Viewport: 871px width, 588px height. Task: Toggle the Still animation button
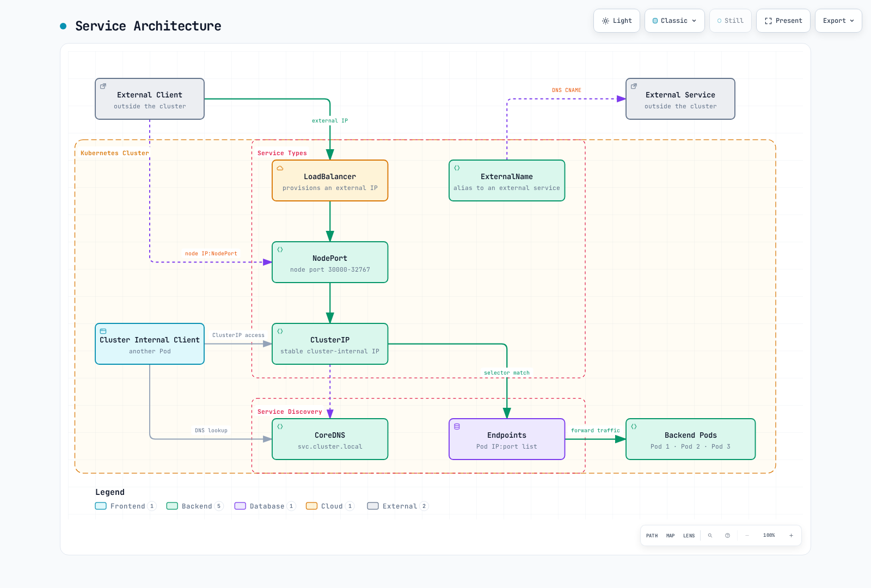point(730,21)
